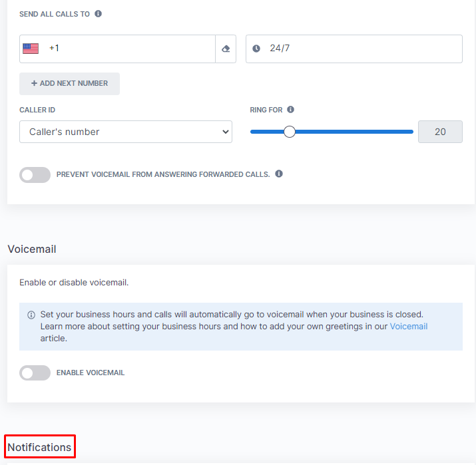Open the Caller ID dropdown
The height and width of the screenshot is (465, 476).
click(x=126, y=132)
